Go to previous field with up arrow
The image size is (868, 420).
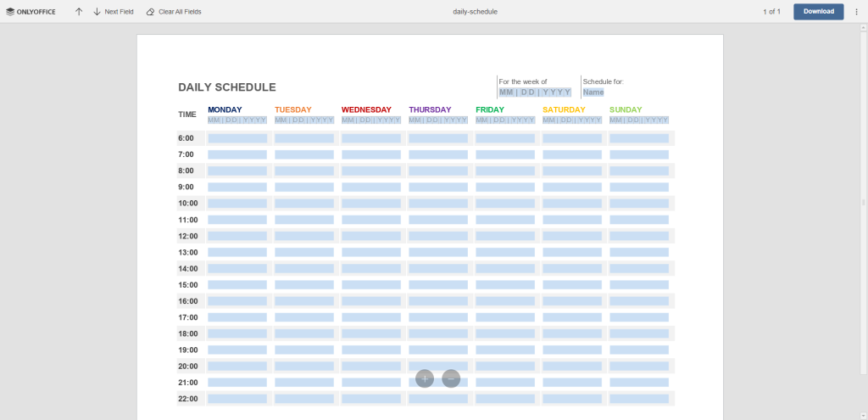pyautogui.click(x=79, y=12)
